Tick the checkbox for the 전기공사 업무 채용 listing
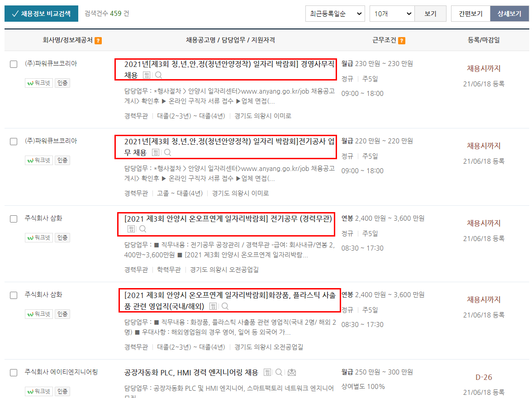Image resolution: width=532 pixels, height=398 pixels. 14,142
